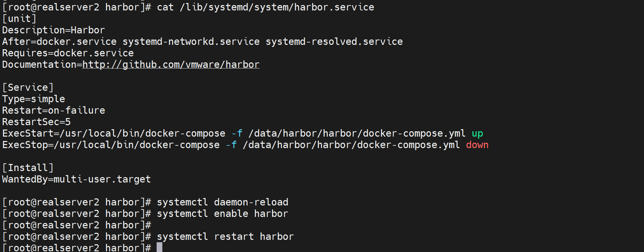Click the cat harbor.service command path

[x=277, y=7]
